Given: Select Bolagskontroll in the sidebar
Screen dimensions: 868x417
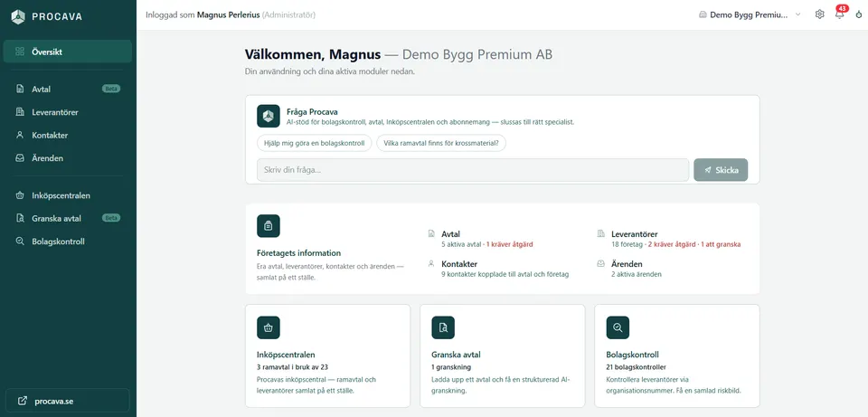Looking at the screenshot, I should [x=68, y=242].
